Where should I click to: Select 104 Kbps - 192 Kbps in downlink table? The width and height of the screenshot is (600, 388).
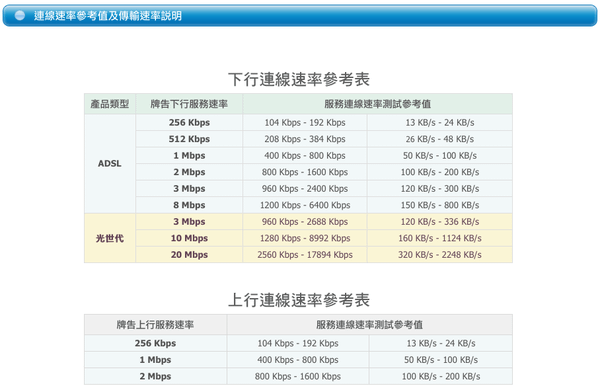pyautogui.click(x=305, y=122)
